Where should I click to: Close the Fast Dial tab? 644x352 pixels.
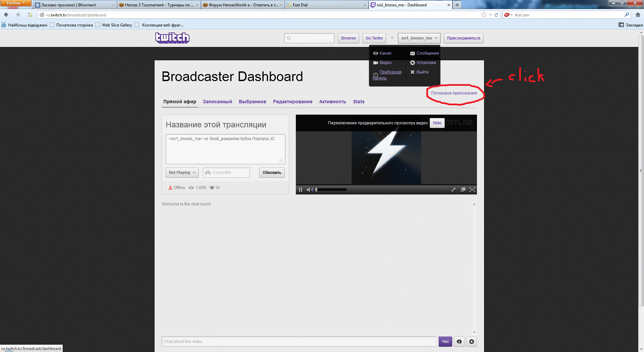coord(365,5)
